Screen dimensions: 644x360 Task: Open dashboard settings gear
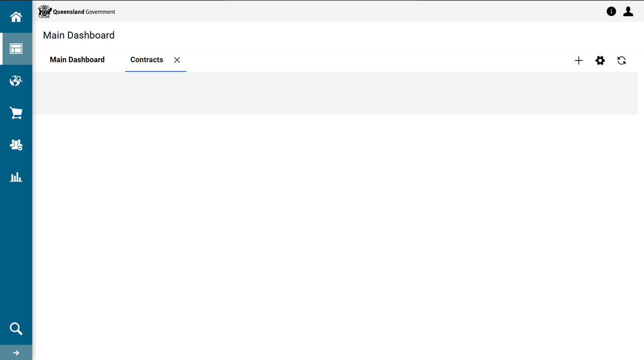(x=600, y=61)
